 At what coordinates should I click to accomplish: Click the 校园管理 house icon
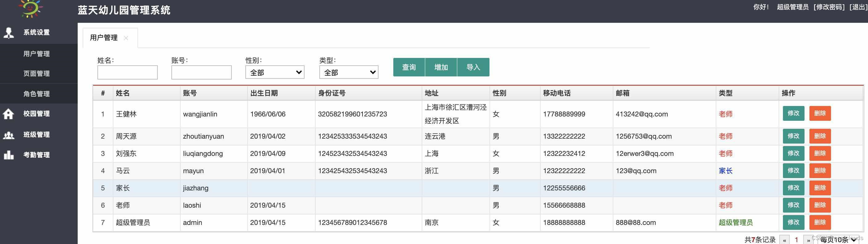click(x=8, y=114)
